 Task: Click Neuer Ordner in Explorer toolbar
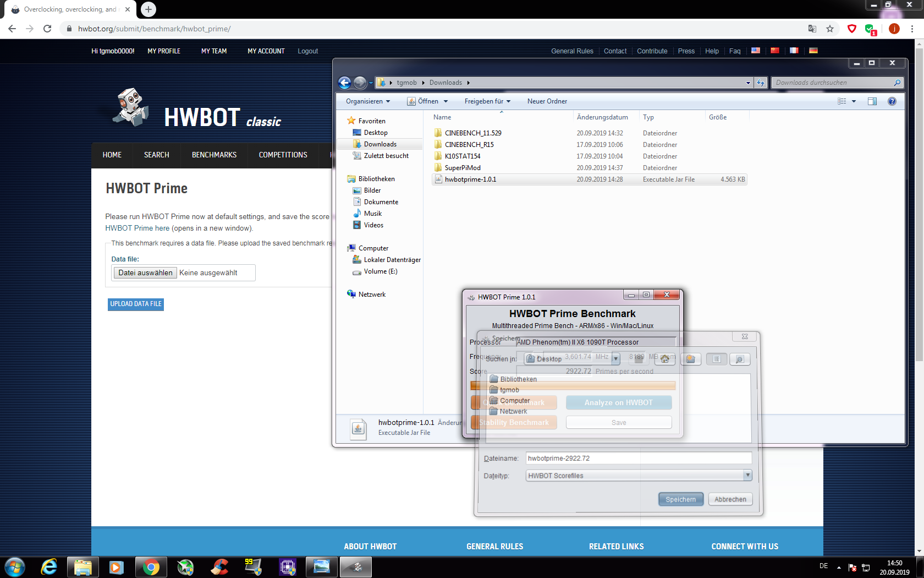547,101
